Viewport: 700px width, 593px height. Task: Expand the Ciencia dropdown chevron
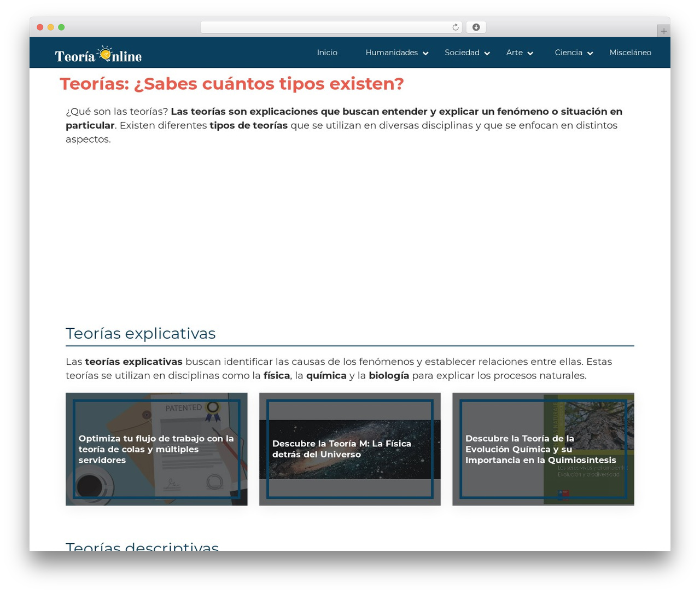coord(590,53)
